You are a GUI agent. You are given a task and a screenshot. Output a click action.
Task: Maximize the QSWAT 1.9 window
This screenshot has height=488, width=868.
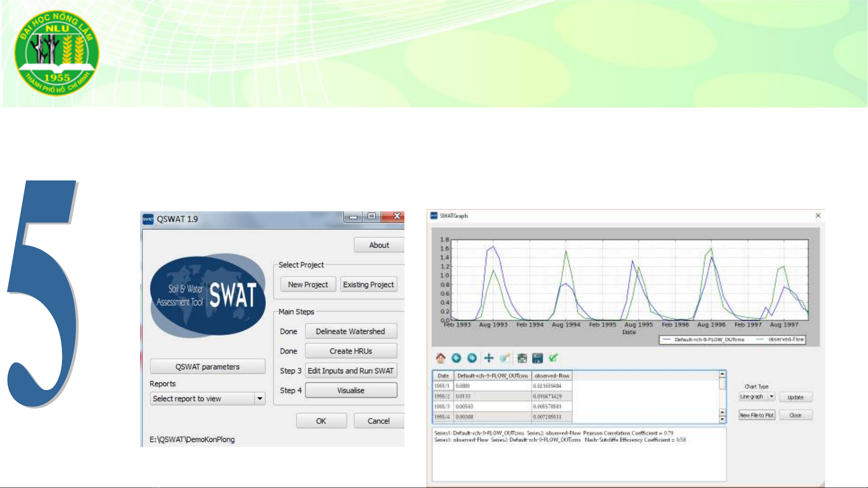pos(371,217)
